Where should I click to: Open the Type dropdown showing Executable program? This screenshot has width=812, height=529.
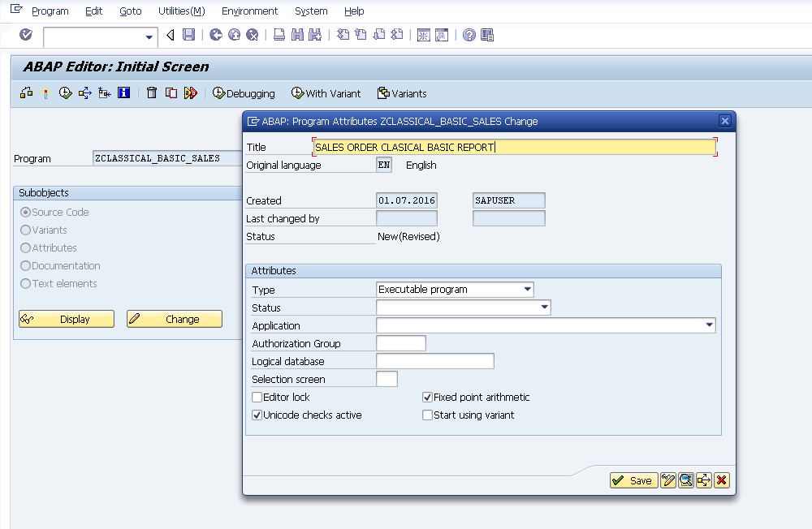(x=529, y=290)
